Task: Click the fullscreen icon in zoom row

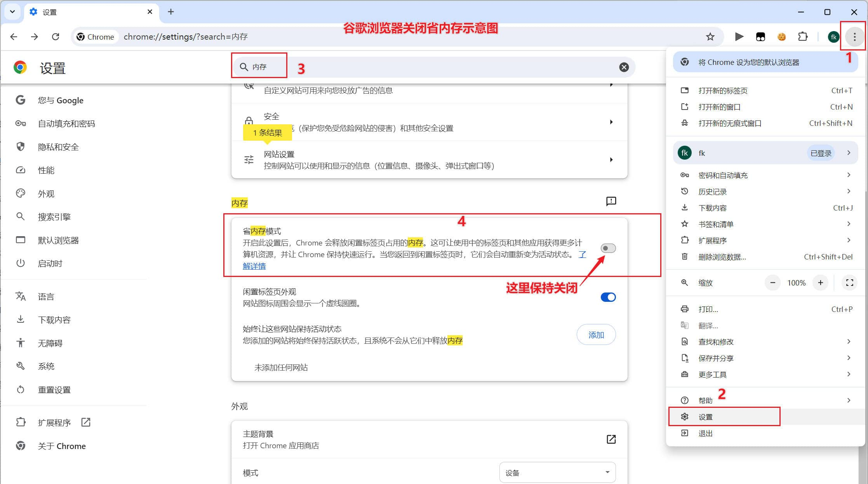Action: (849, 283)
